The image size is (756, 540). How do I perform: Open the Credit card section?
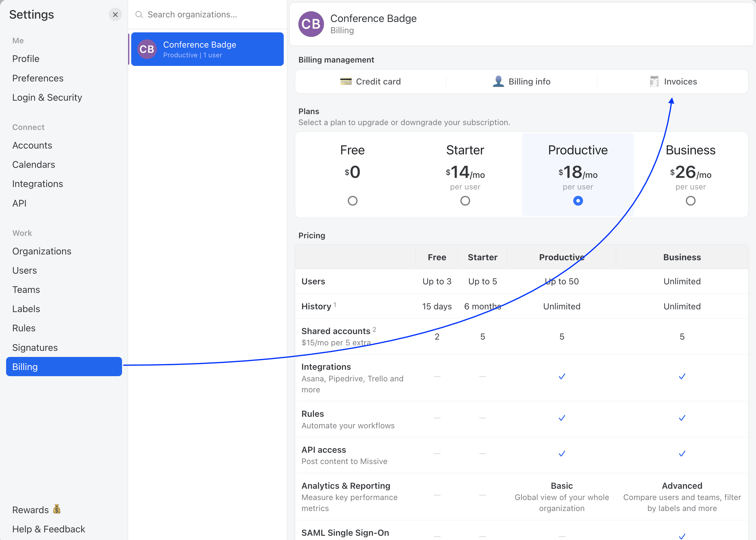378,81
